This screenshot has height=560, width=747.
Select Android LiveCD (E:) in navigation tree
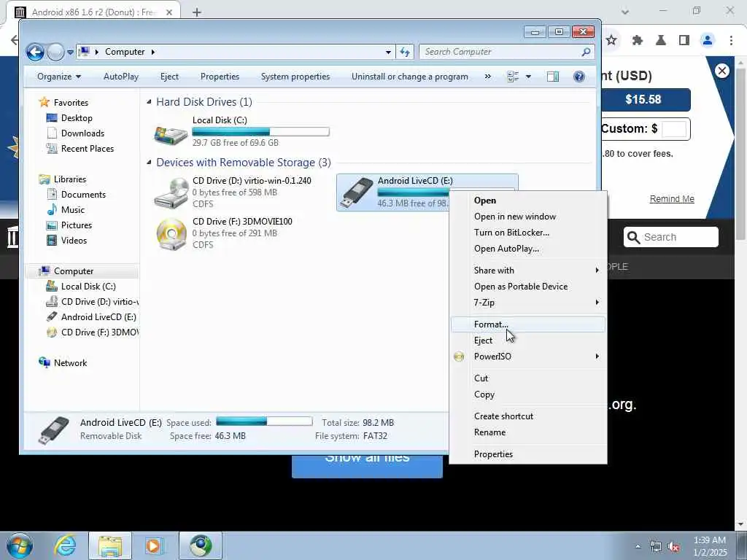pyautogui.click(x=98, y=317)
